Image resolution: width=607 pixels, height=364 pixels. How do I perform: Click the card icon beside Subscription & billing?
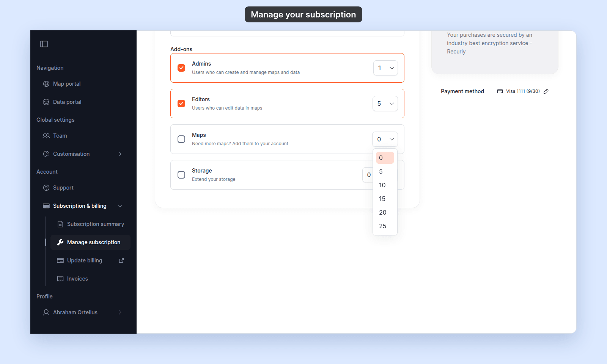coord(46,206)
